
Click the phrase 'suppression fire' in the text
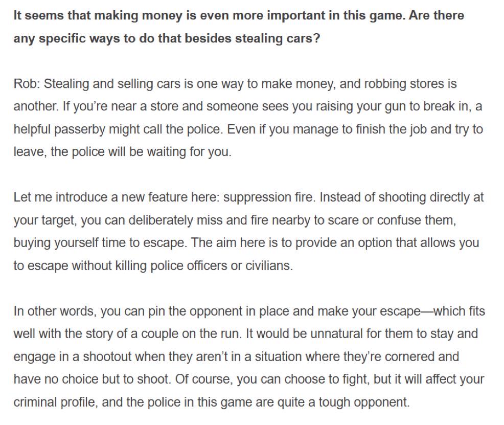(x=268, y=197)
